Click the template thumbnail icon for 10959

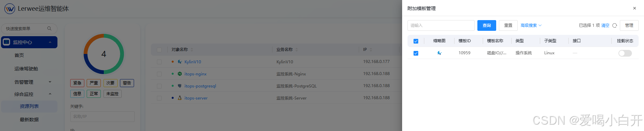pos(439,53)
